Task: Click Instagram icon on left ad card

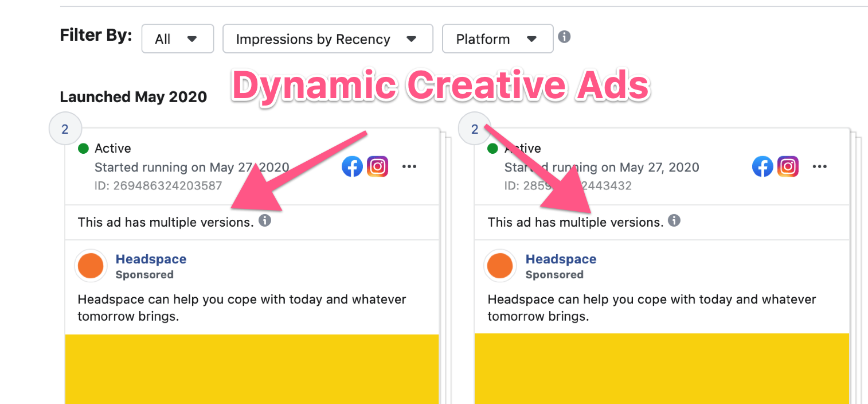Action: [377, 167]
